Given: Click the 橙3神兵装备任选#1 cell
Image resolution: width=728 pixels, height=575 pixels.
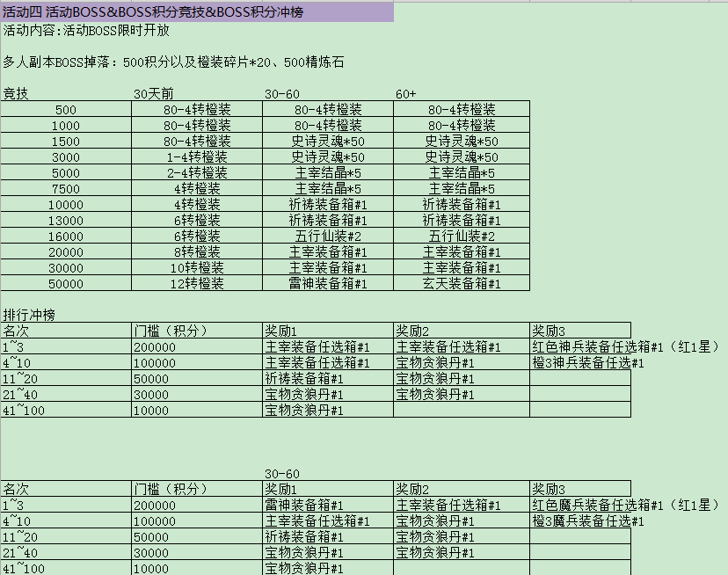Looking at the screenshot, I should (x=588, y=363).
